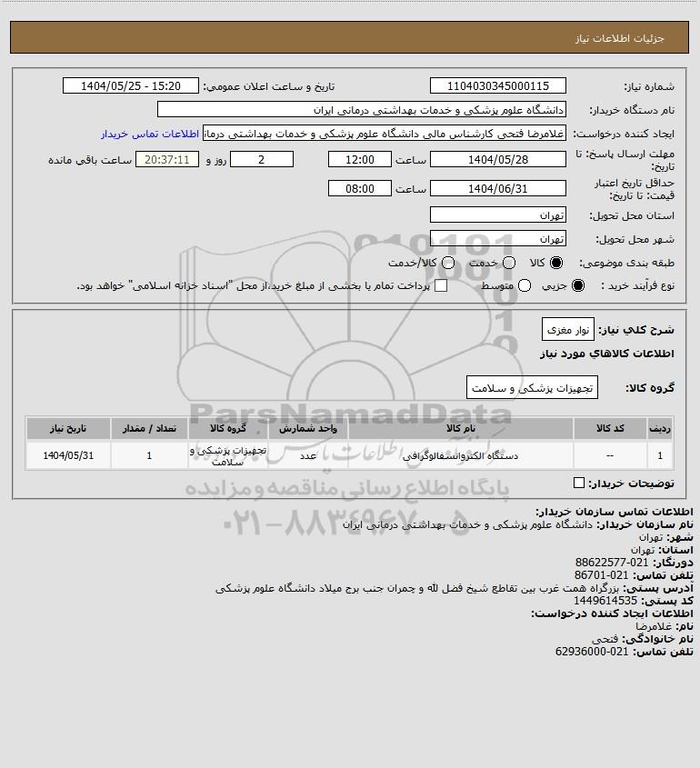Click the عدد unit cell
The image size is (700, 768).
point(307,455)
